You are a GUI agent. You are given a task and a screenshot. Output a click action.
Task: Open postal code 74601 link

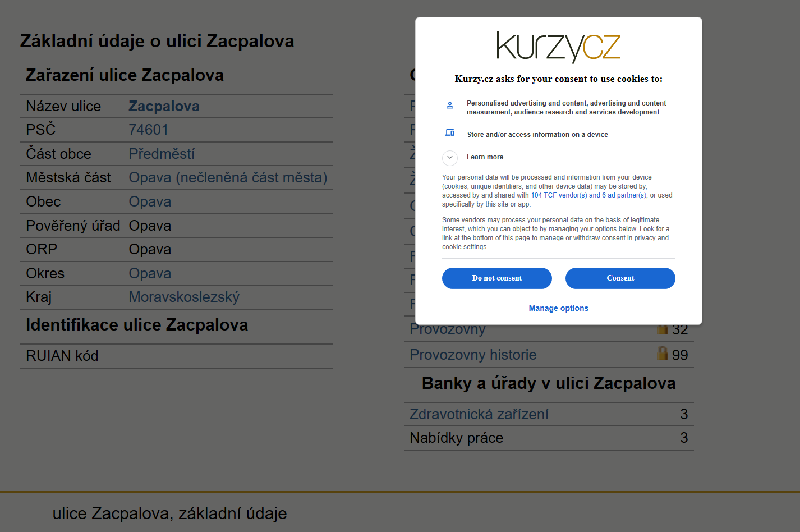[149, 130]
